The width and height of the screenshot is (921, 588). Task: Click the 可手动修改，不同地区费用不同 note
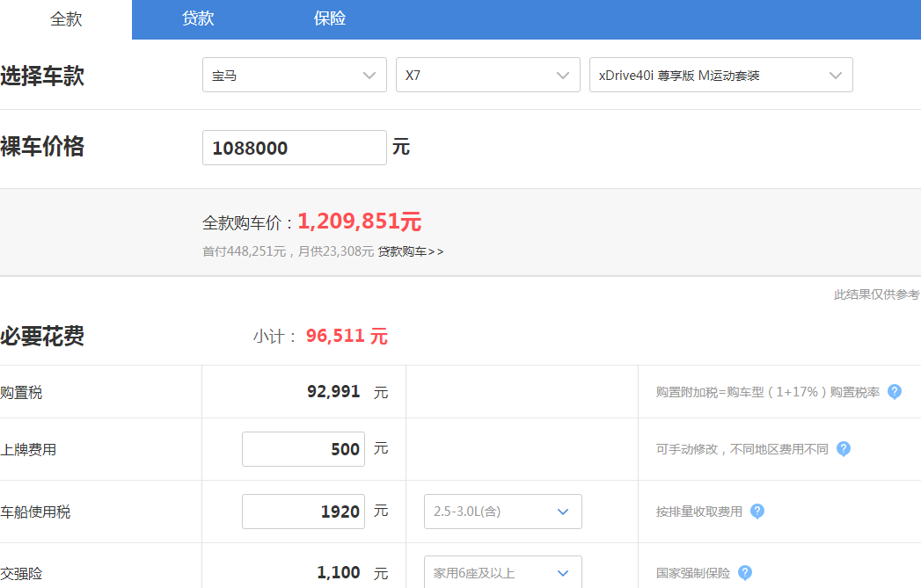[742, 449]
